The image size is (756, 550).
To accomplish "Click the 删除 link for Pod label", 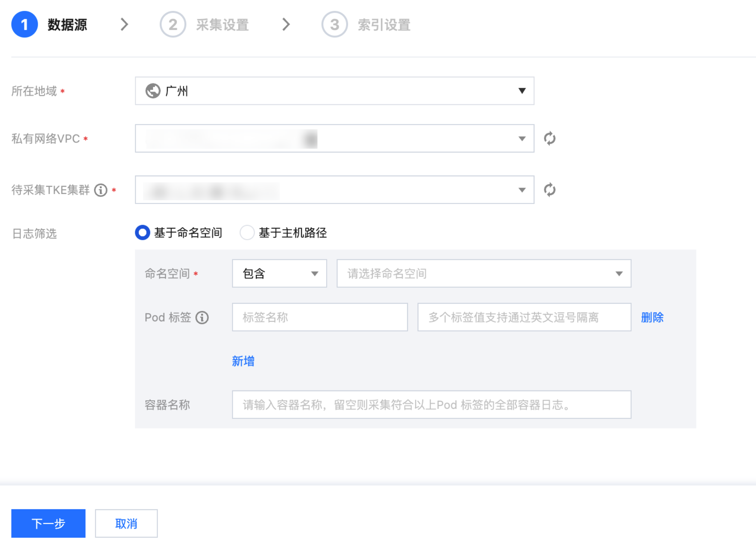I will click(x=652, y=317).
